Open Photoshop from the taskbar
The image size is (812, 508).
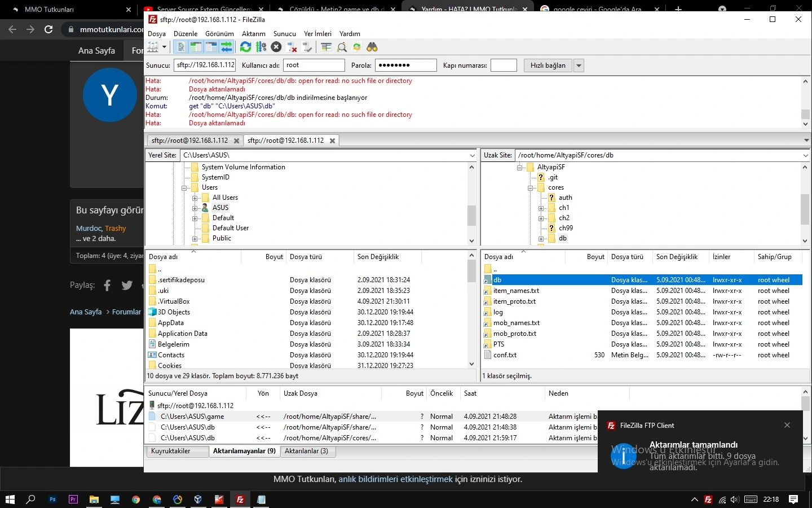[52, 500]
